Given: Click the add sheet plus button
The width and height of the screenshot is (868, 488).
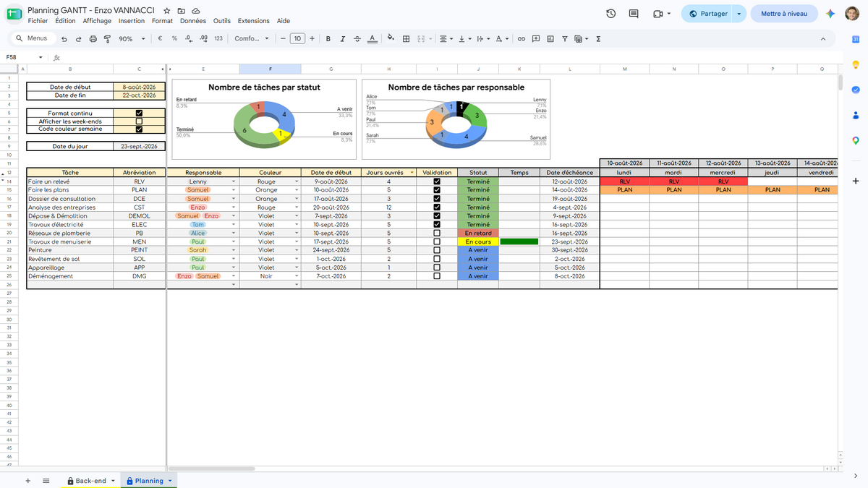Looking at the screenshot, I should pos(28,481).
